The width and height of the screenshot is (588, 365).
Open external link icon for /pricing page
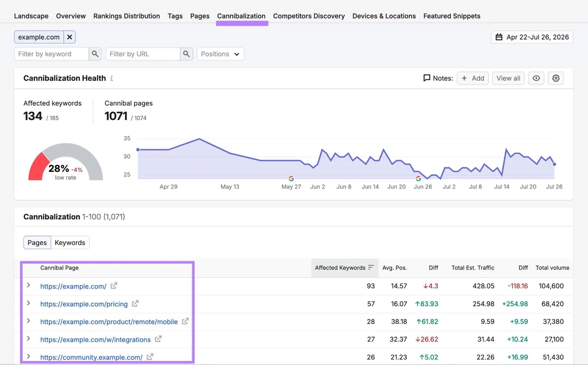tap(135, 304)
